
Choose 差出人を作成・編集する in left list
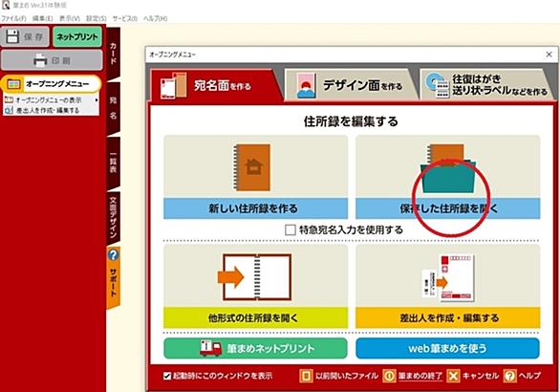(48, 110)
